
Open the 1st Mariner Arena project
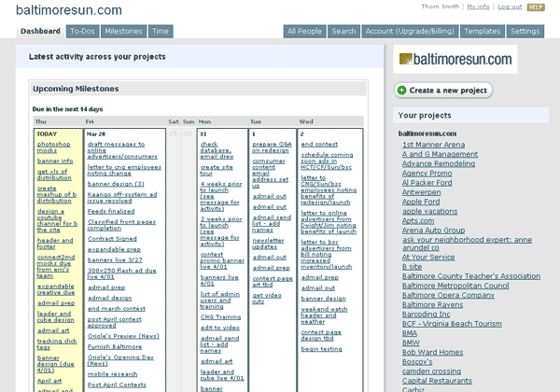point(434,145)
